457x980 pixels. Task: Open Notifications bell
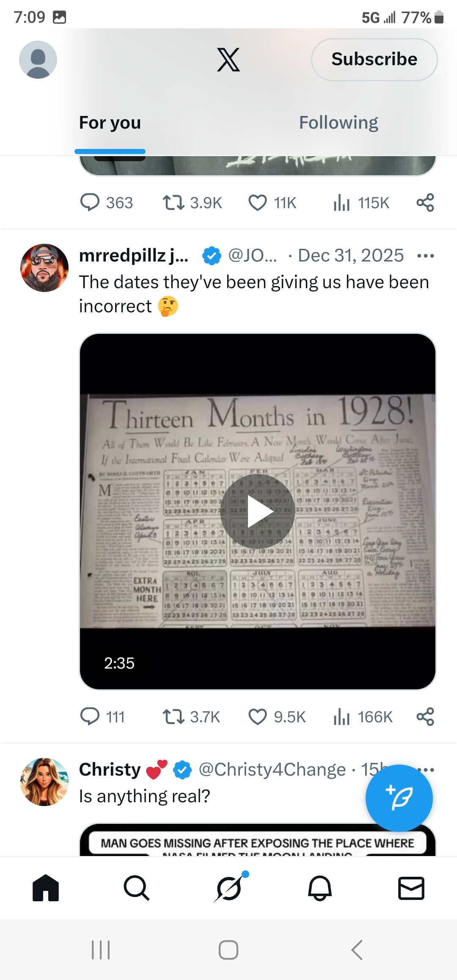point(320,888)
